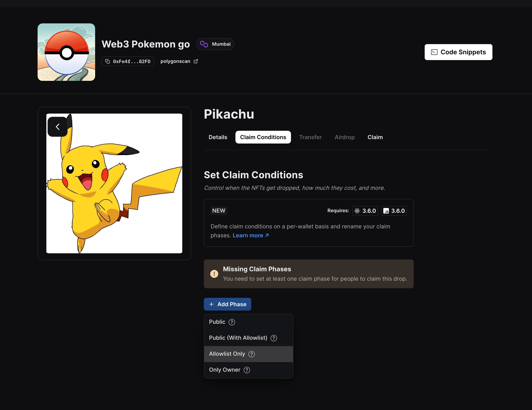
Task: Toggle the Add Phase dropdown
Action: coord(227,304)
